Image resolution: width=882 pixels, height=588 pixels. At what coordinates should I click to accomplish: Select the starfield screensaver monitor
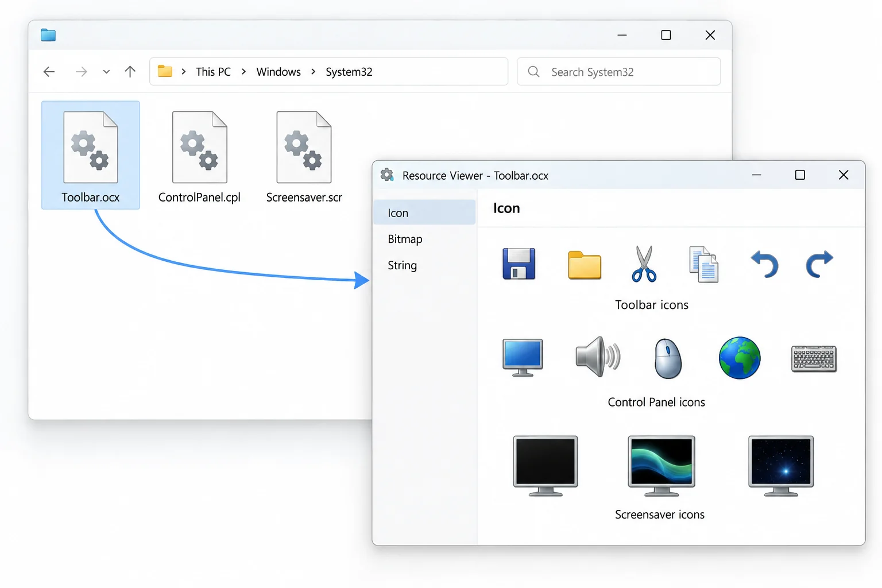click(781, 466)
